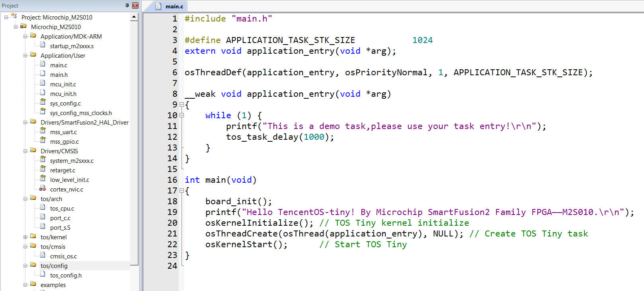Click the red-marked icon of cortex_nvic.c

click(43, 188)
